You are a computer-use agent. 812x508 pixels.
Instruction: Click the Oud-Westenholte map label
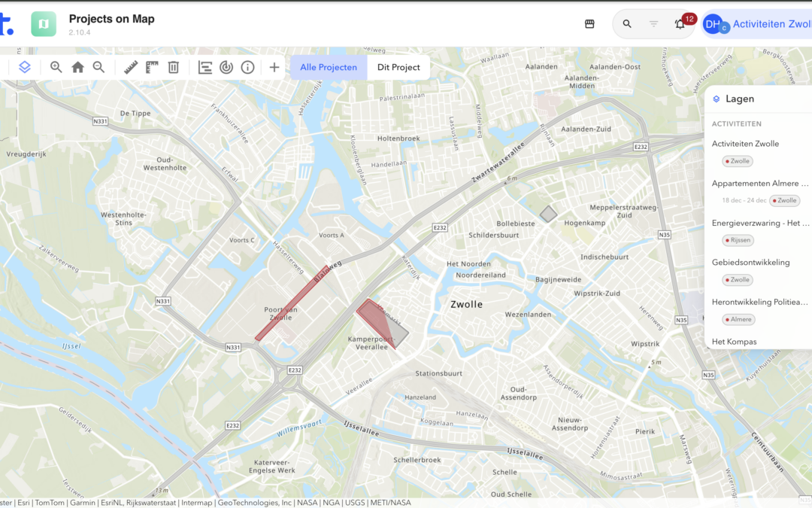[165, 164]
